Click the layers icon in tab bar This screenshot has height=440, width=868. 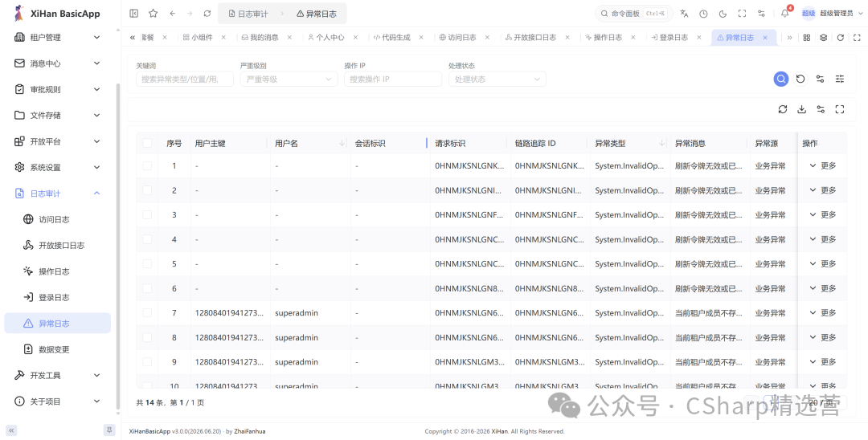[x=823, y=38]
